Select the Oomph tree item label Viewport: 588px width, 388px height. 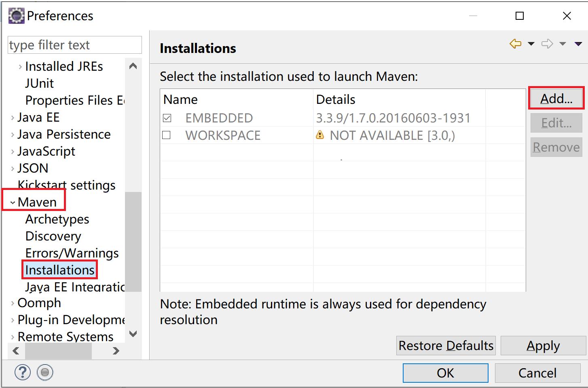click(x=39, y=303)
